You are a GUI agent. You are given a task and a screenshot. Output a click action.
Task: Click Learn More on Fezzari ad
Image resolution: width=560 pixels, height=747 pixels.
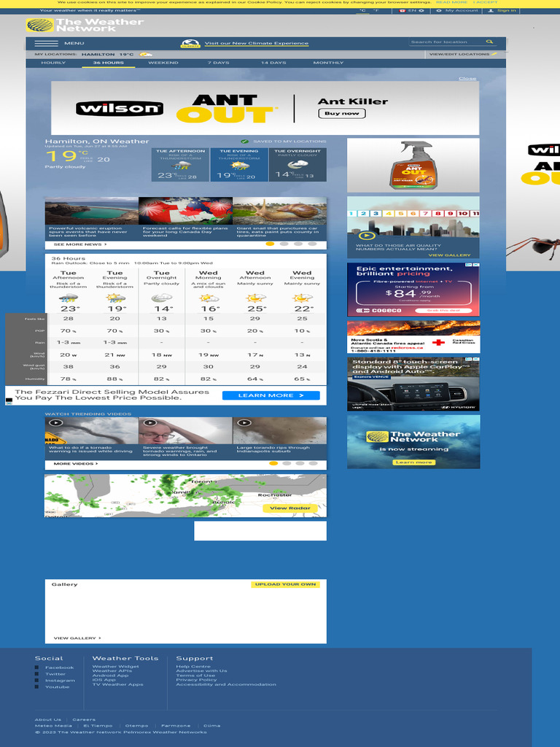pos(271,395)
